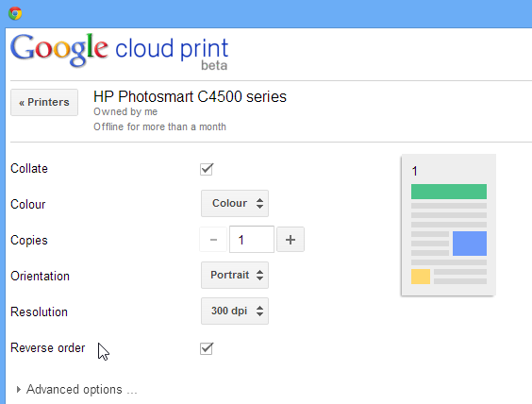Increase copies with the plus button
Viewport: 532px width, 404px height.
[291, 240]
